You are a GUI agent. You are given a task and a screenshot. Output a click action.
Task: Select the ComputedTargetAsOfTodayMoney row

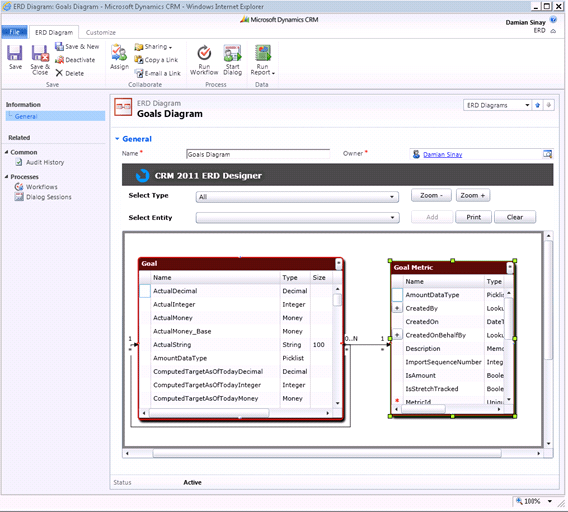click(x=236, y=398)
